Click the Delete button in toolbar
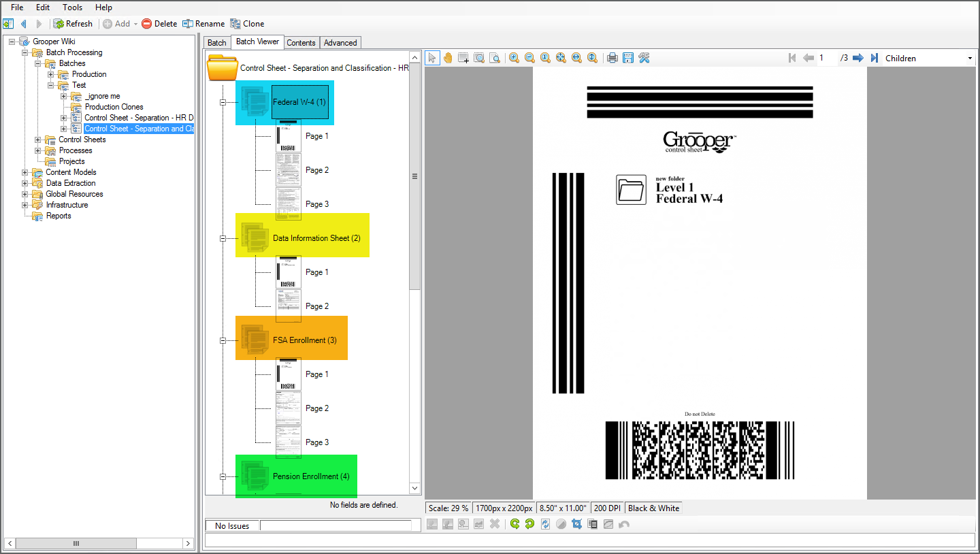 coord(159,24)
